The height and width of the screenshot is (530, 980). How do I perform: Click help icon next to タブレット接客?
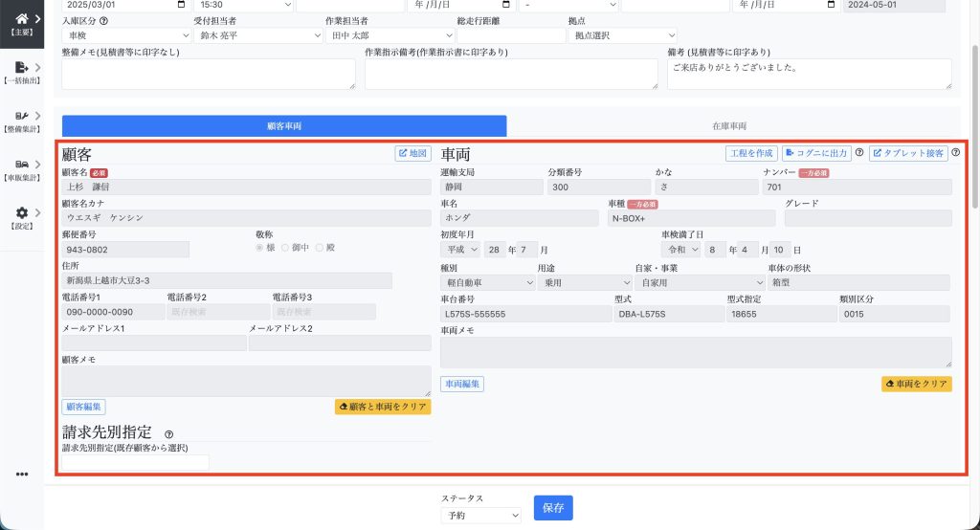tap(955, 153)
